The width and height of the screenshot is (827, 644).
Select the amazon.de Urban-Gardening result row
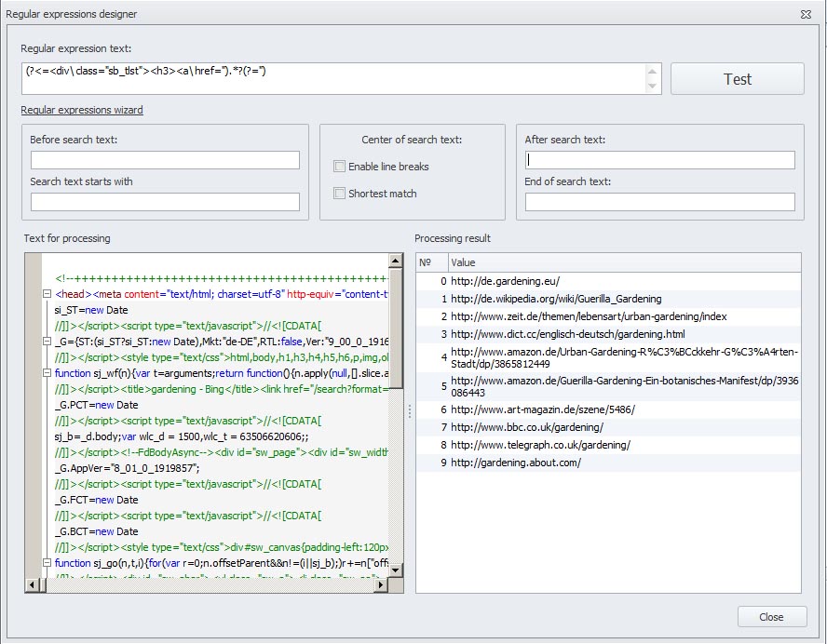(x=609, y=358)
